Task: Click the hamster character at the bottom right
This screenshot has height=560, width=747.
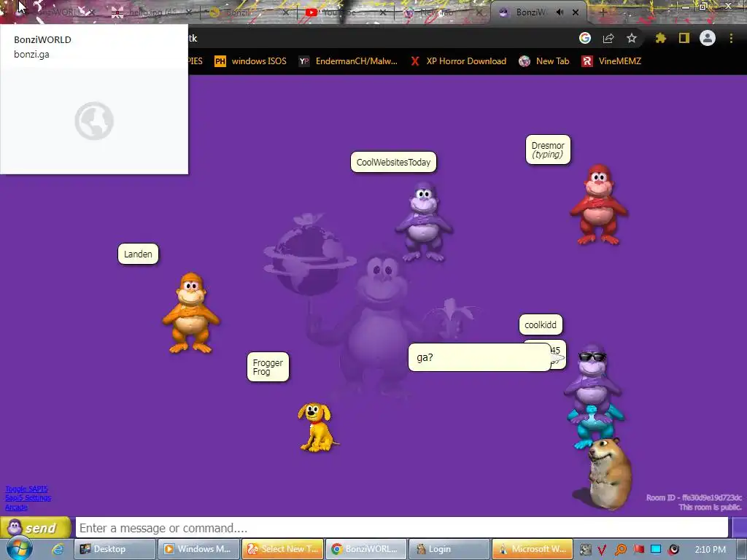Action: [608, 474]
